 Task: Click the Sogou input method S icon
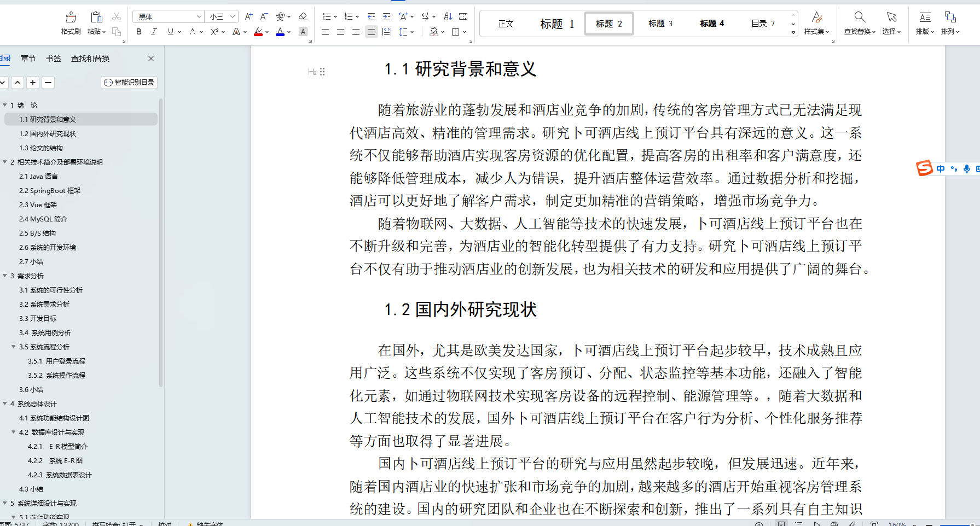point(925,168)
